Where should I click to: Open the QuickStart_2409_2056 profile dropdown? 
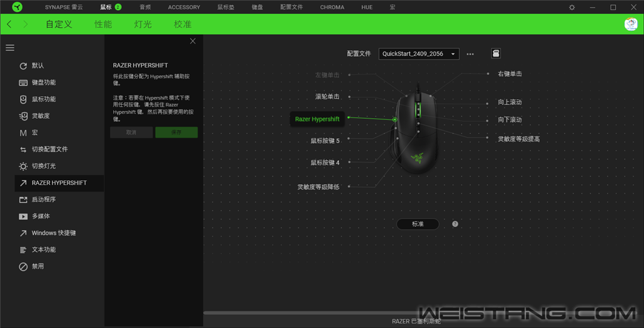(x=419, y=54)
